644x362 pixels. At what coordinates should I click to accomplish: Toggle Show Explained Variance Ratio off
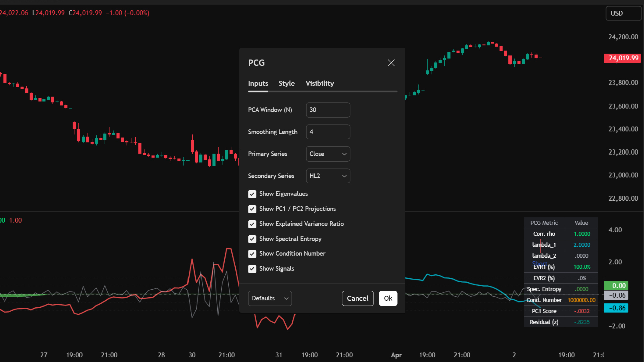click(252, 224)
